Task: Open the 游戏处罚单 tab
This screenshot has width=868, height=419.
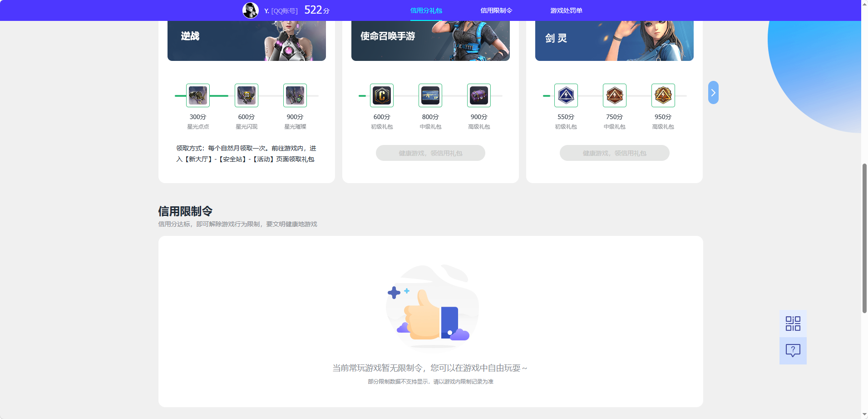Action: point(566,10)
